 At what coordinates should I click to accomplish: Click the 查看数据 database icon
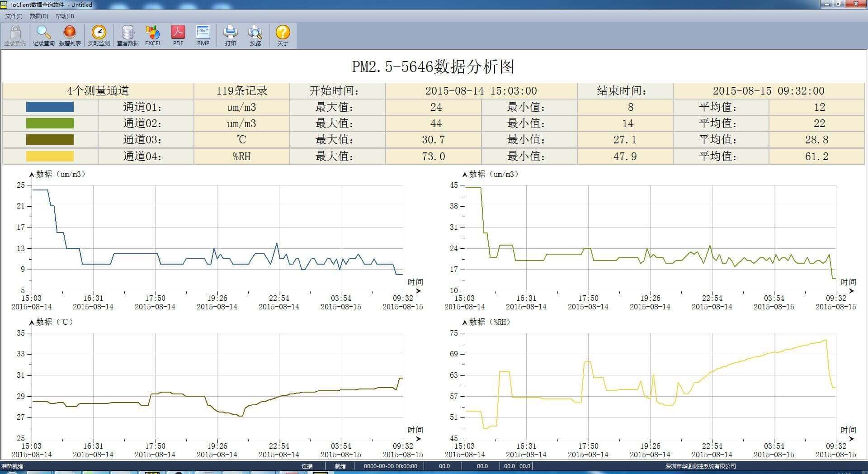pos(128,35)
